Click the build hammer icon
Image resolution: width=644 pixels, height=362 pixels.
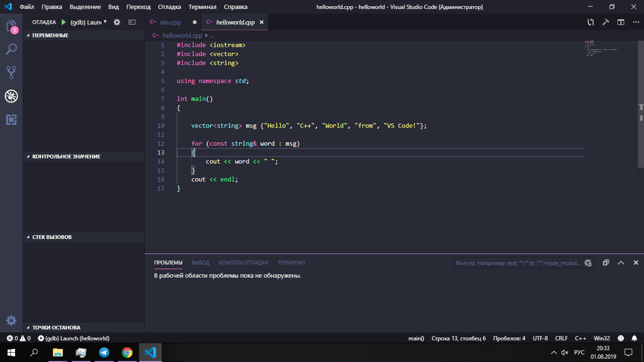(x=606, y=22)
